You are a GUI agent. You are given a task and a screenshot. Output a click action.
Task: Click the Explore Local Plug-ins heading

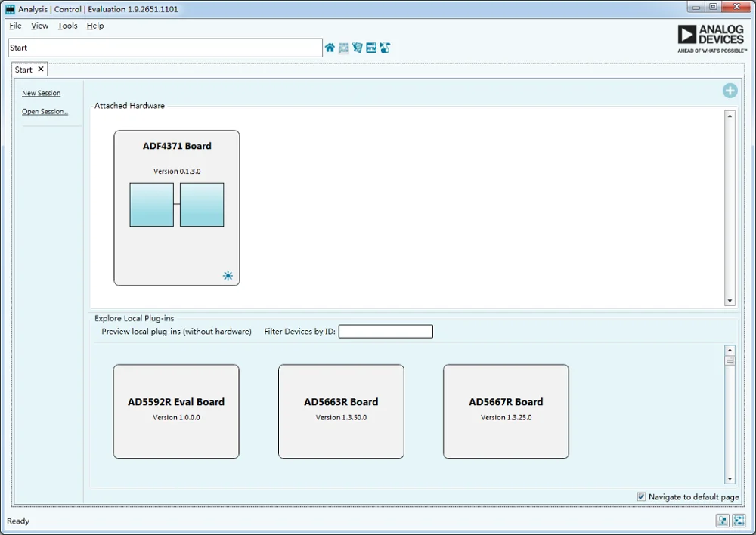point(134,318)
